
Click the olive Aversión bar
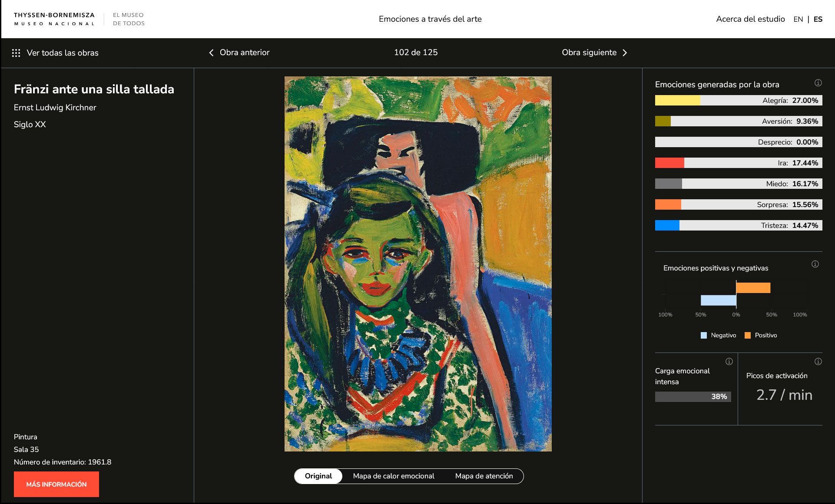pyautogui.click(x=663, y=121)
